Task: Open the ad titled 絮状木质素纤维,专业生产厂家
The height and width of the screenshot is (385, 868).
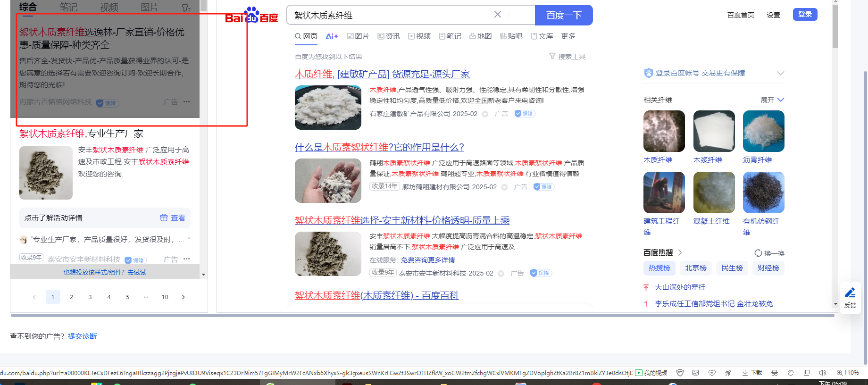Action: (x=81, y=134)
